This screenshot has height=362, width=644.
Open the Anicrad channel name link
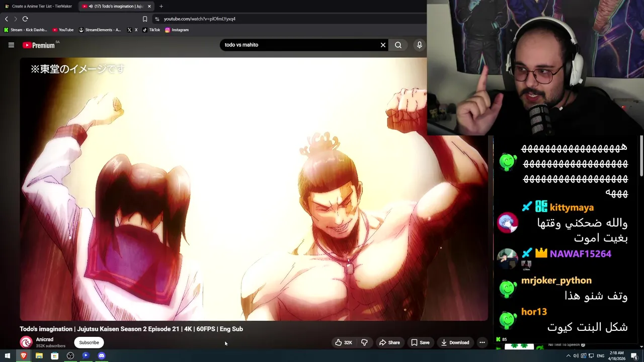[x=44, y=339]
